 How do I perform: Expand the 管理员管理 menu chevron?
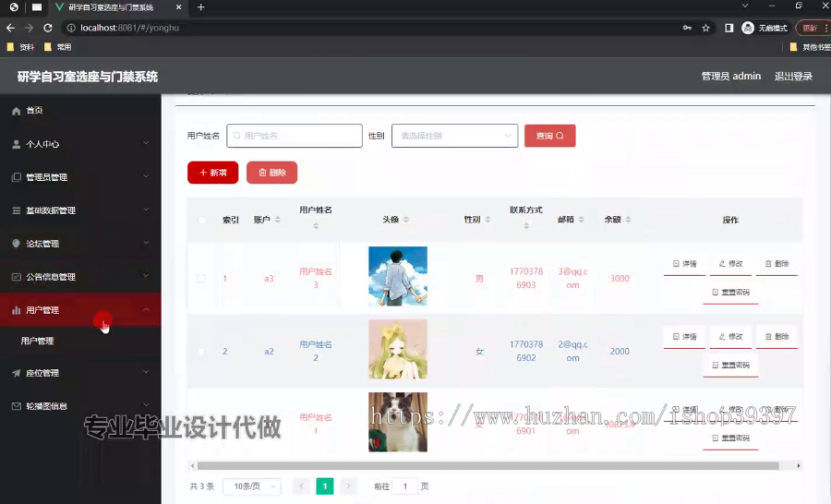(146, 176)
